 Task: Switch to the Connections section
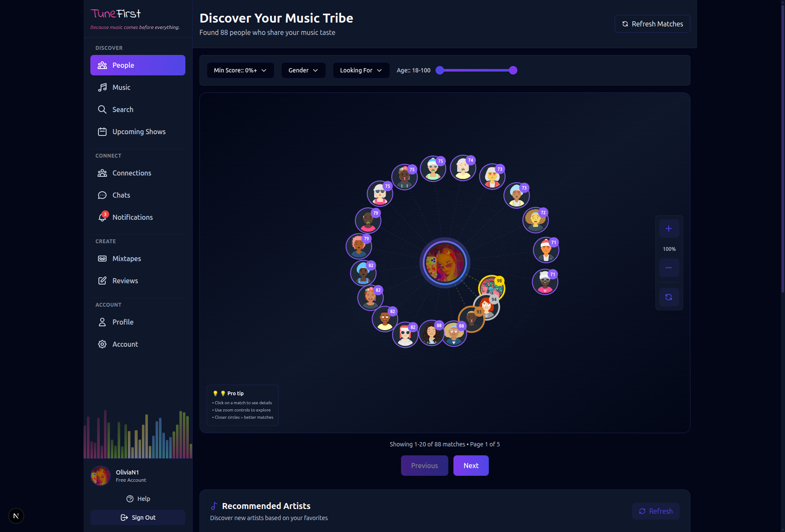pyautogui.click(x=102, y=173)
